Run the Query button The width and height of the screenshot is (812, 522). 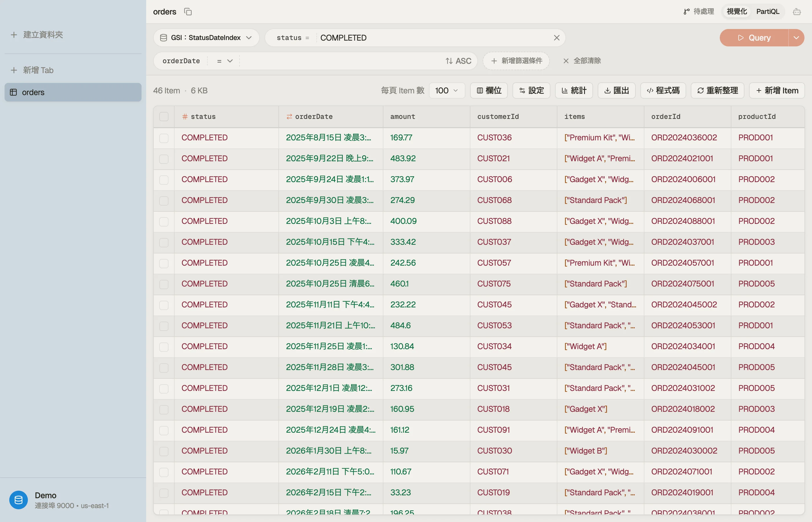click(x=754, y=38)
